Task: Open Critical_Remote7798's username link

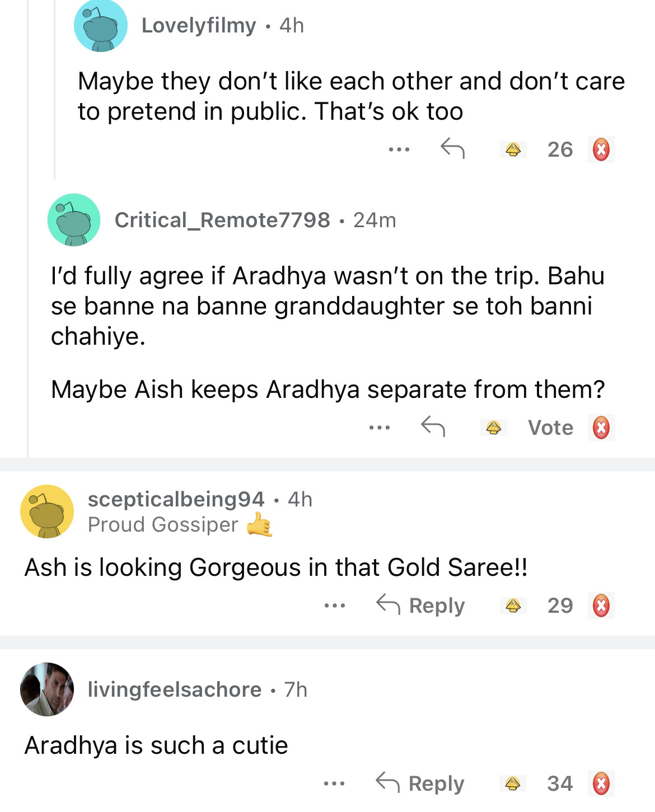Action: pyautogui.click(x=222, y=220)
